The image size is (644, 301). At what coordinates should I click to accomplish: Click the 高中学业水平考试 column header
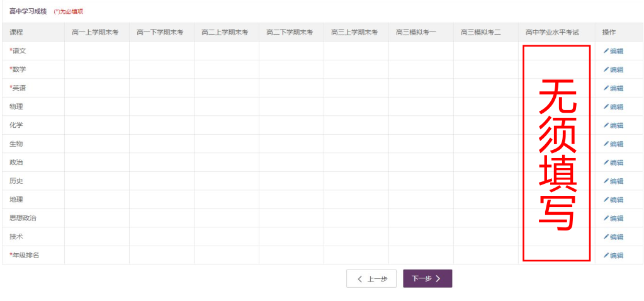coord(555,32)
